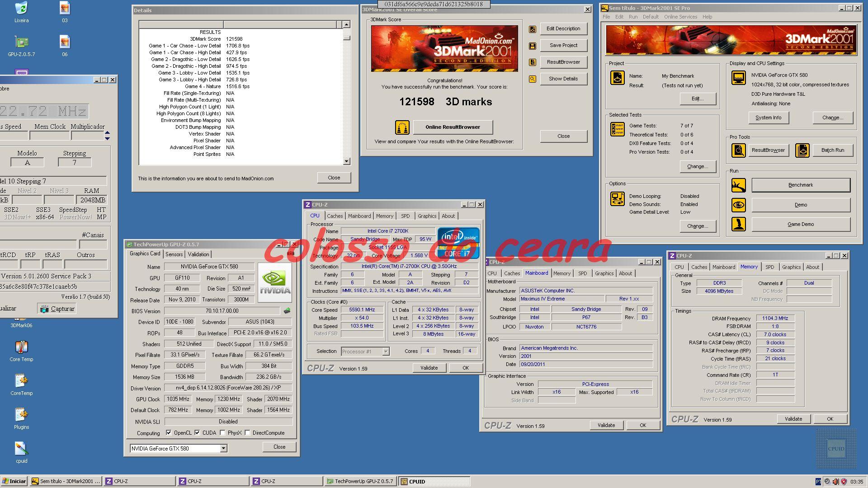The width and height of the screenshot is (868, 488).
Task: Click the Online ResultBrowser button
Action: point(453,127)
